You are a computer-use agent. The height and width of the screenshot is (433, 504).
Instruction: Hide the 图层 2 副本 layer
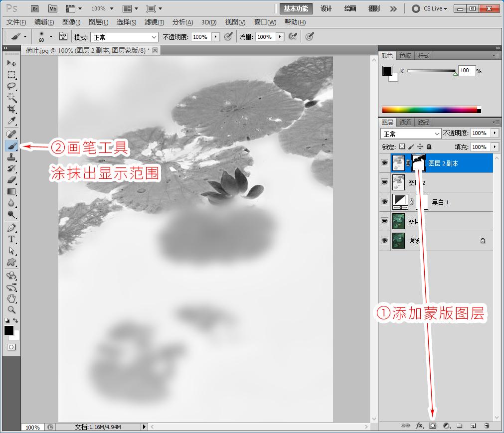pyautogui.click(x=384, y=163)
